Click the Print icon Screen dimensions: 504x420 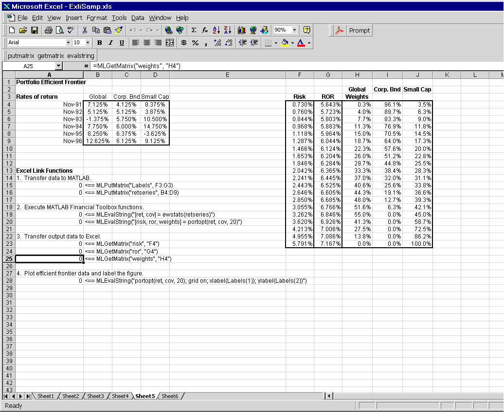[x=49, y=30]
